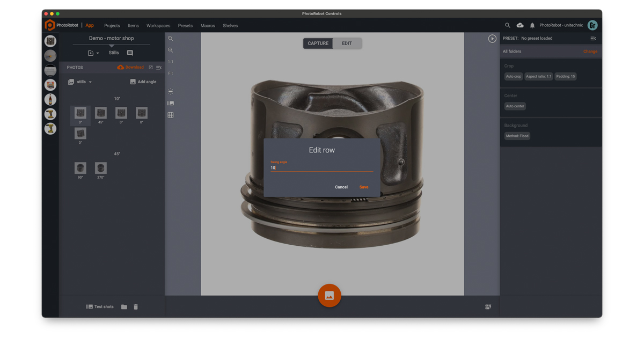Start spin preview with the play icon

(x=492, y=38)
